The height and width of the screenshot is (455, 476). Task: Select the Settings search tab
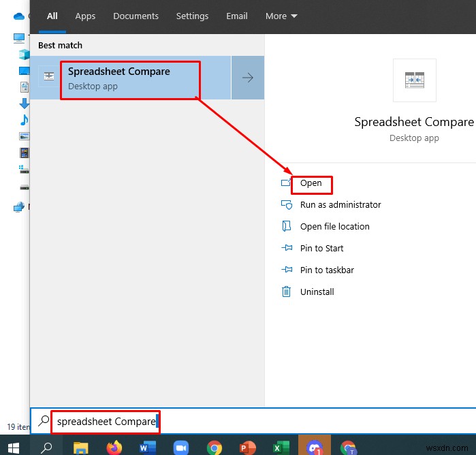[192, 16]
